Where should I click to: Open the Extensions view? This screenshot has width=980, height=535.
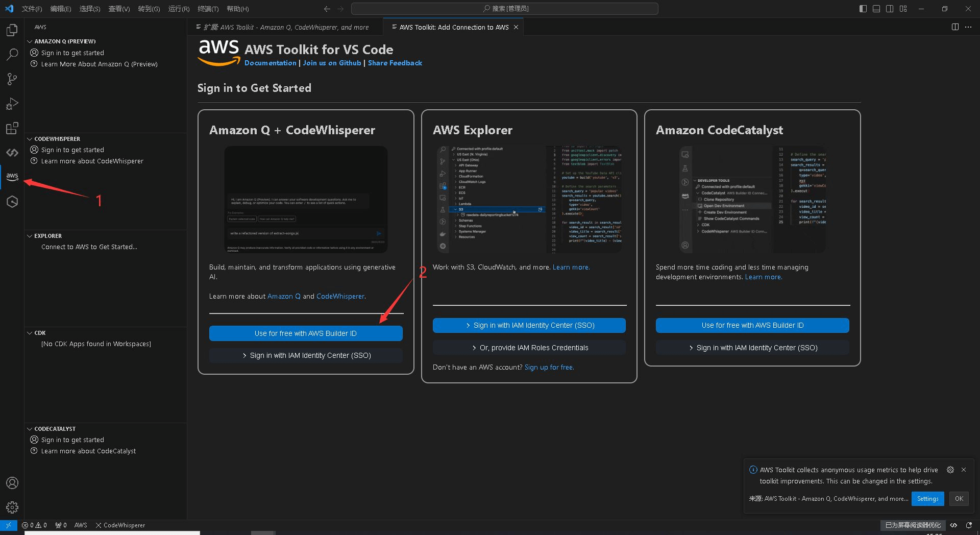12,128
